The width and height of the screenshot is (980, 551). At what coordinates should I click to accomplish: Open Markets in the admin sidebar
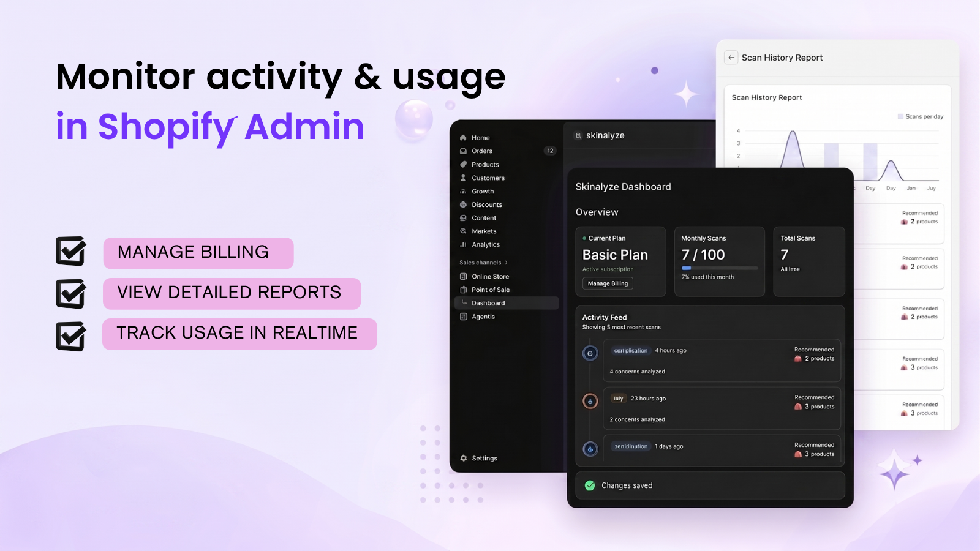484,231
